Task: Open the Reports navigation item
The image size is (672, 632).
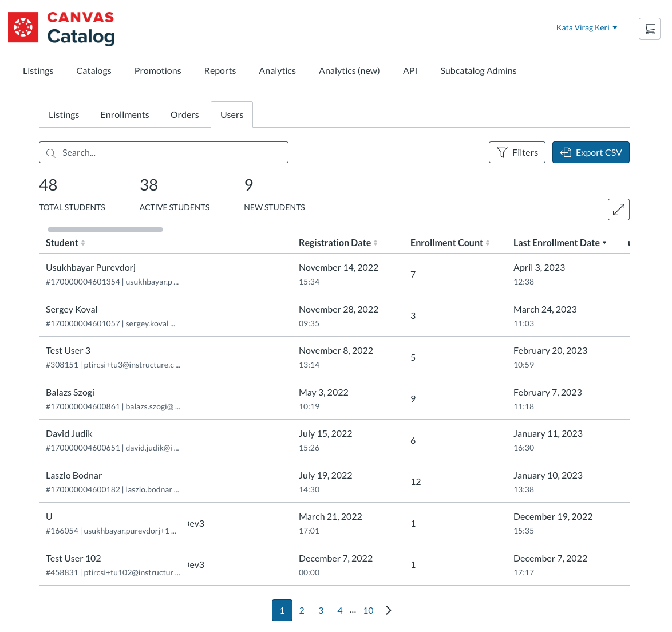Action: point(220,70)
